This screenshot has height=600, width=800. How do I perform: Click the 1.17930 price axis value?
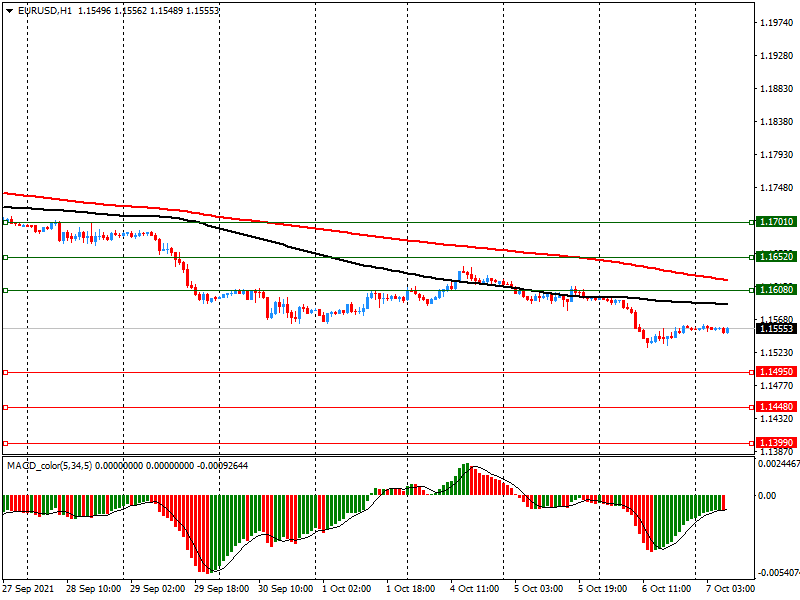coord(777,155)
